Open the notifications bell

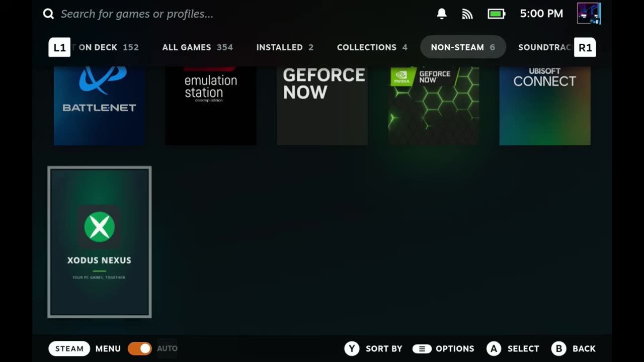tap(442, 14)
